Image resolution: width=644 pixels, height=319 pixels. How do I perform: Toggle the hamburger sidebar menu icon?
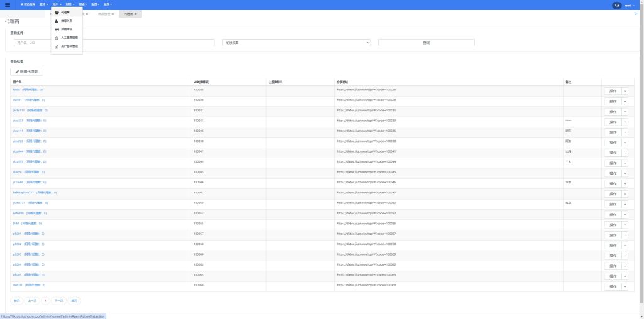8,4
